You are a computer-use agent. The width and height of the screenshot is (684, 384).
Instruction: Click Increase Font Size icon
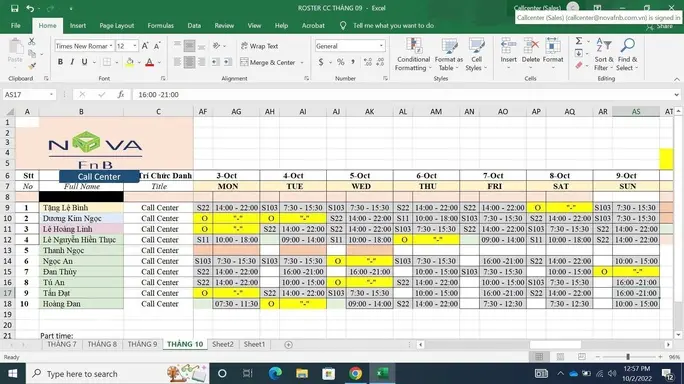click(145, 46)
